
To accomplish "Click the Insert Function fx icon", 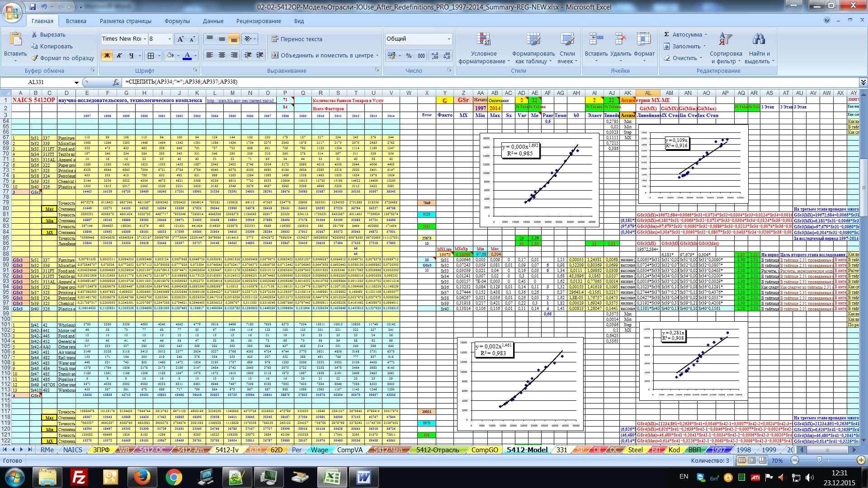I will tap(116, 82).
